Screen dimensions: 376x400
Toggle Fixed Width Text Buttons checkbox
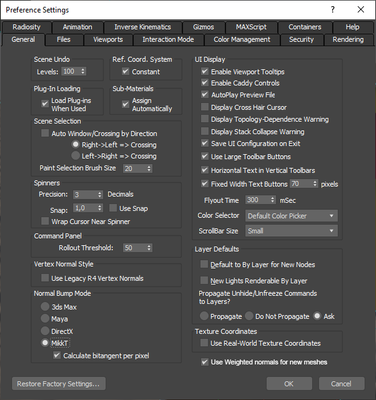[x=205, y=184]
